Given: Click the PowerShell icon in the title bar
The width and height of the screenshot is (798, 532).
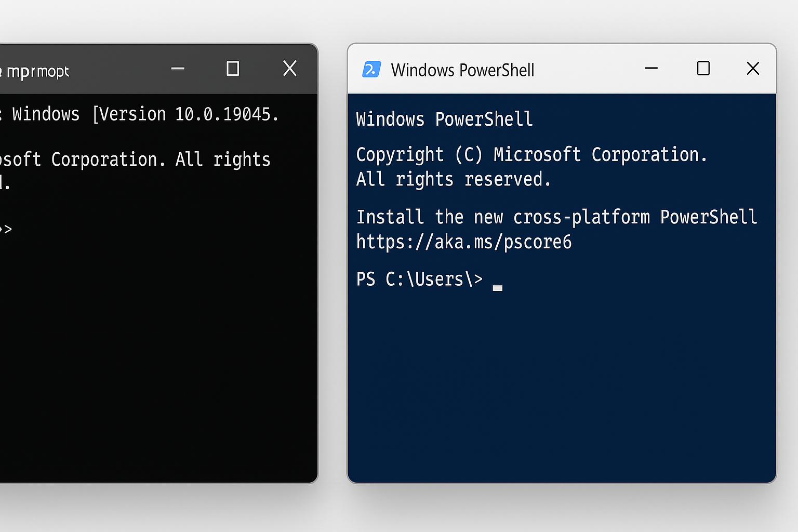Looking at the screenshot, I should pyautogui.click(x=371, y=69).
